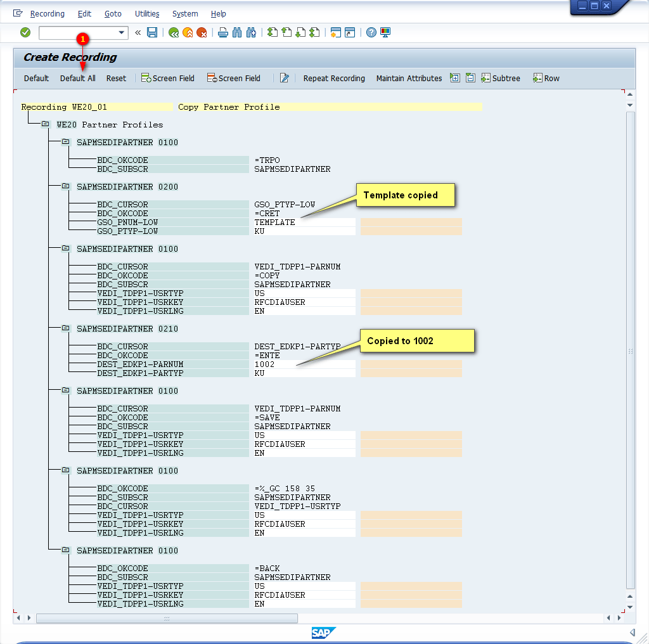Click the Save diskette icon
This screenshot has width=649, height=644.
152,32
